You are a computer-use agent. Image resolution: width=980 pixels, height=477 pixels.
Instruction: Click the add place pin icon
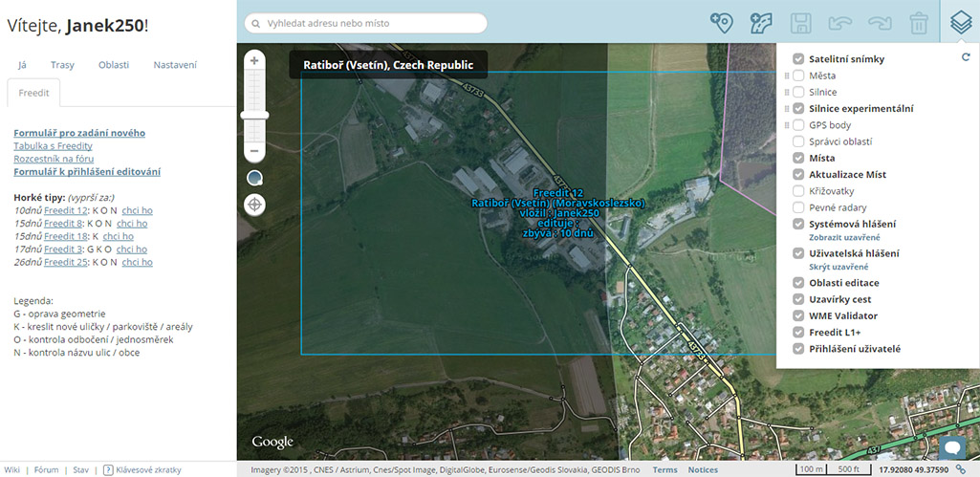[722, 23]
